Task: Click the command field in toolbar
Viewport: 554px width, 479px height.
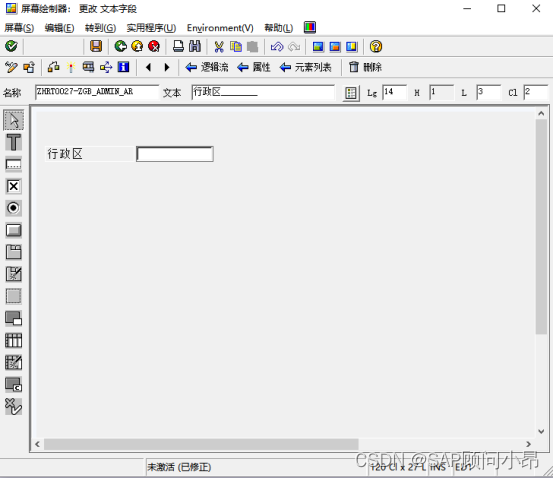Action: pos(54,46)
